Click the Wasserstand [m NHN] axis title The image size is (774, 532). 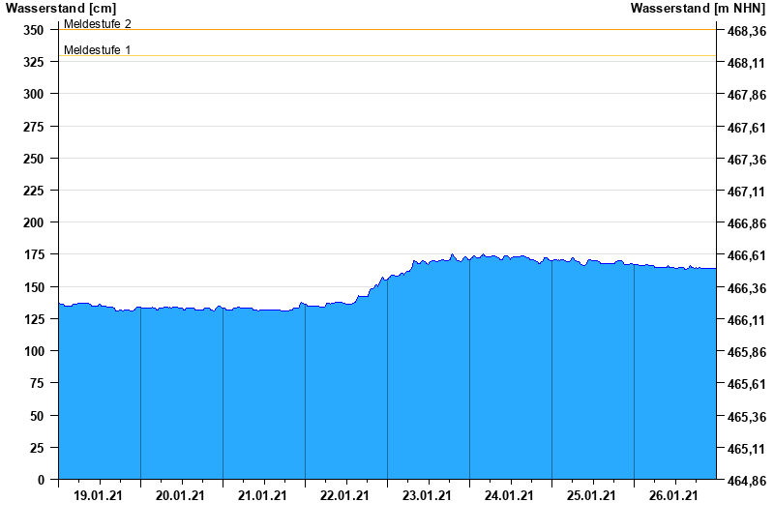click(x=698, y=9)
